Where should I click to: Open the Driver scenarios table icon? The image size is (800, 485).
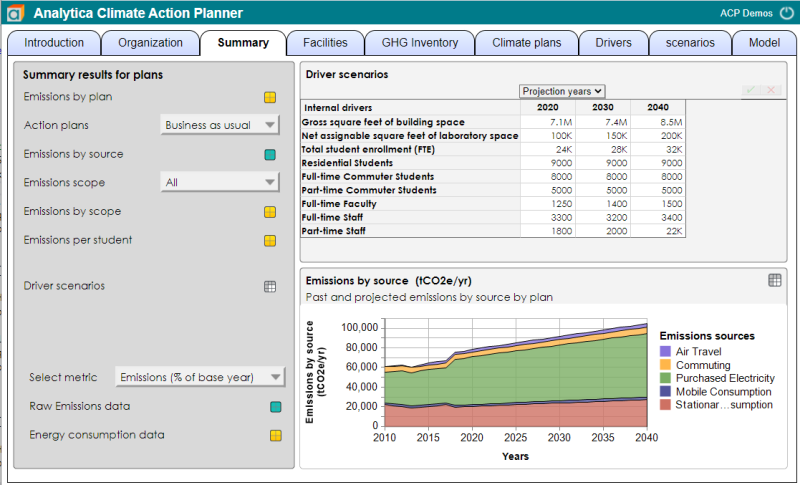(x=270, y=287)
